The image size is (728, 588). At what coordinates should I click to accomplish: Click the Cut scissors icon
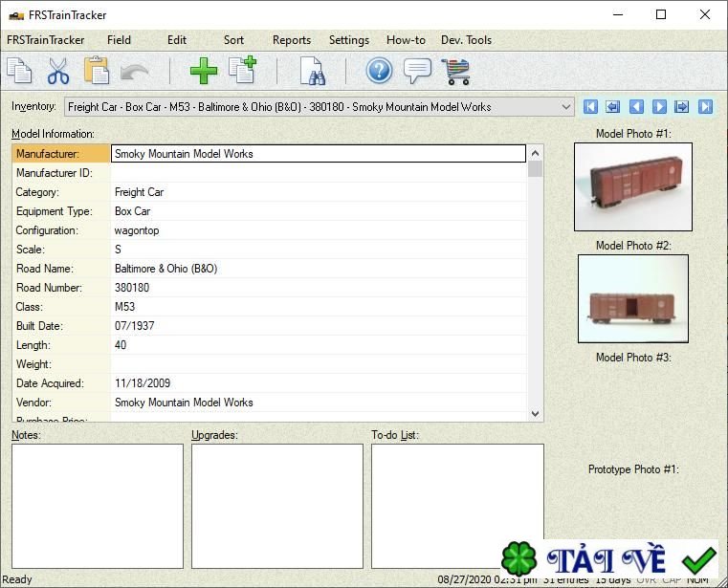57,72
